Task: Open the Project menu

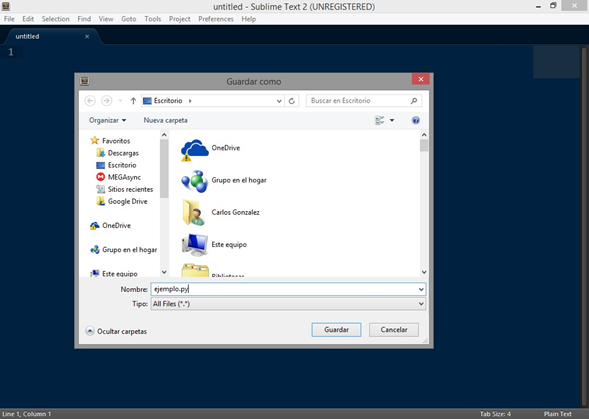Action: tap(180, 19)
